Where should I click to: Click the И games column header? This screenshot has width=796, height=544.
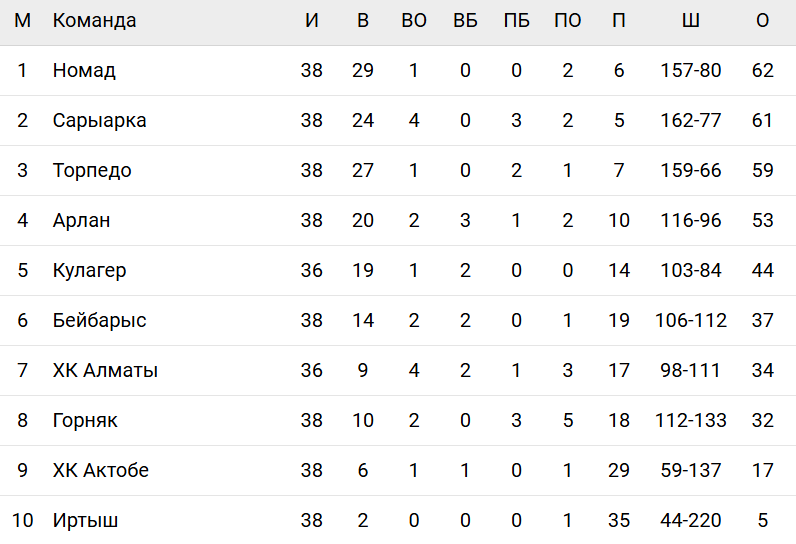tap(312, 21)
